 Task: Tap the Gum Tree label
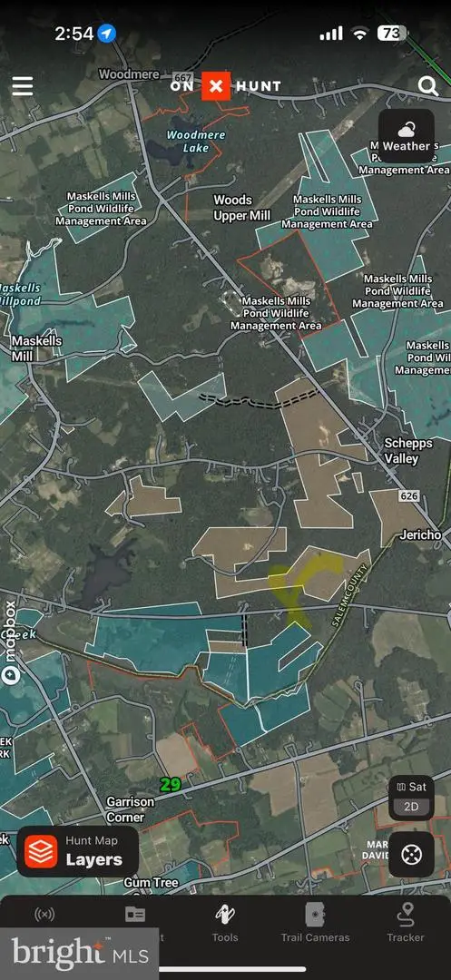coord(151,883)
